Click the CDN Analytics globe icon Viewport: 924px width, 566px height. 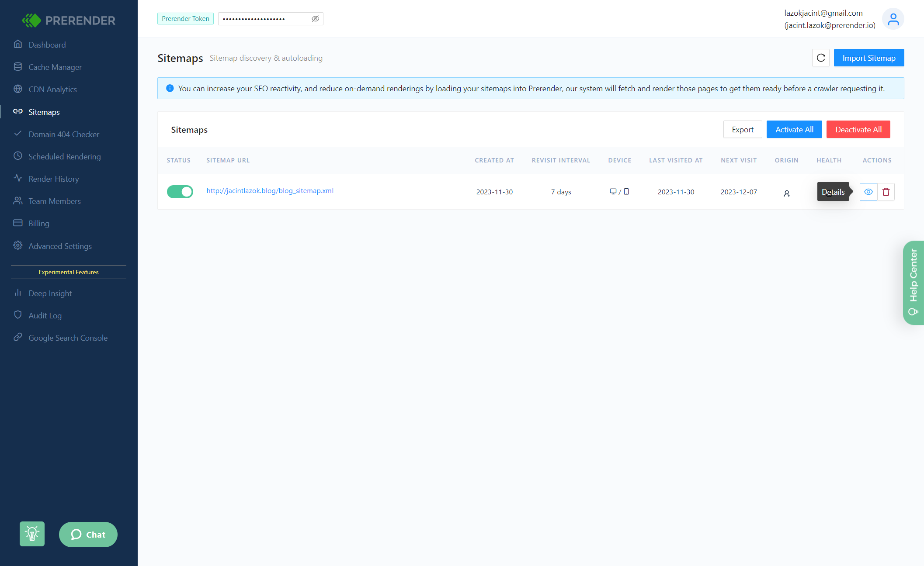click(x=18, y=89)
